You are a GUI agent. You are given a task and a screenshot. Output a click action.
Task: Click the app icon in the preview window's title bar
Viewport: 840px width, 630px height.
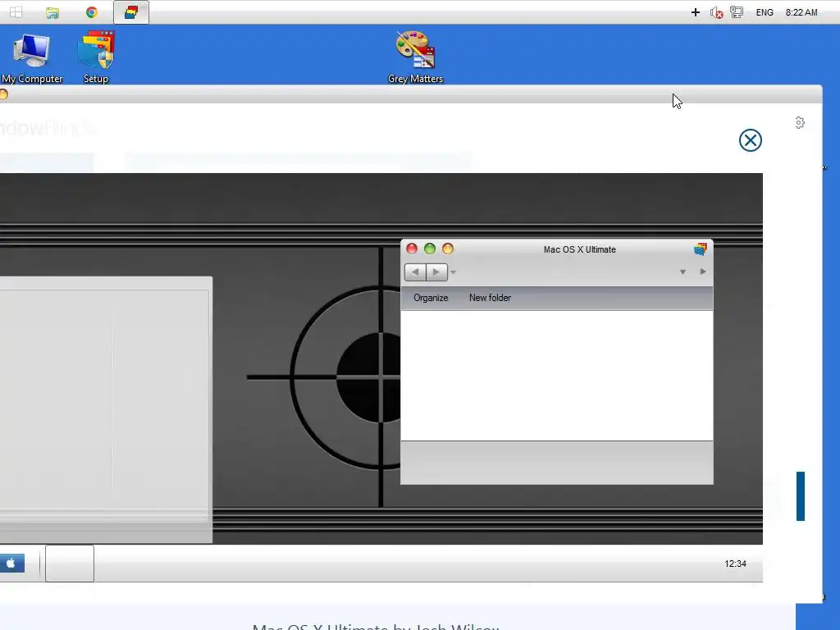[701, 249]
